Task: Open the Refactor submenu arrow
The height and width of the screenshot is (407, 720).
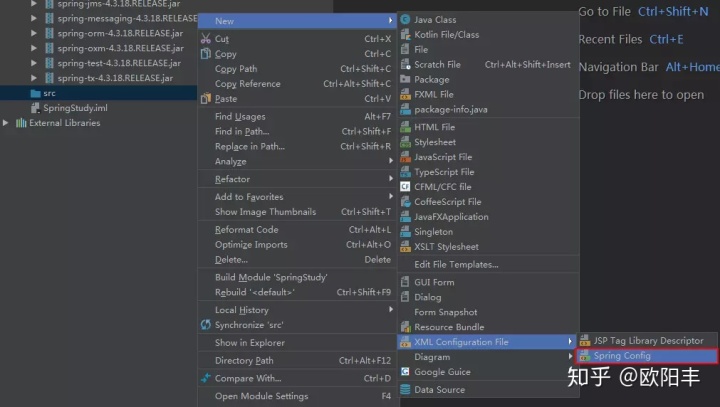Action: [x=390, y=178]
